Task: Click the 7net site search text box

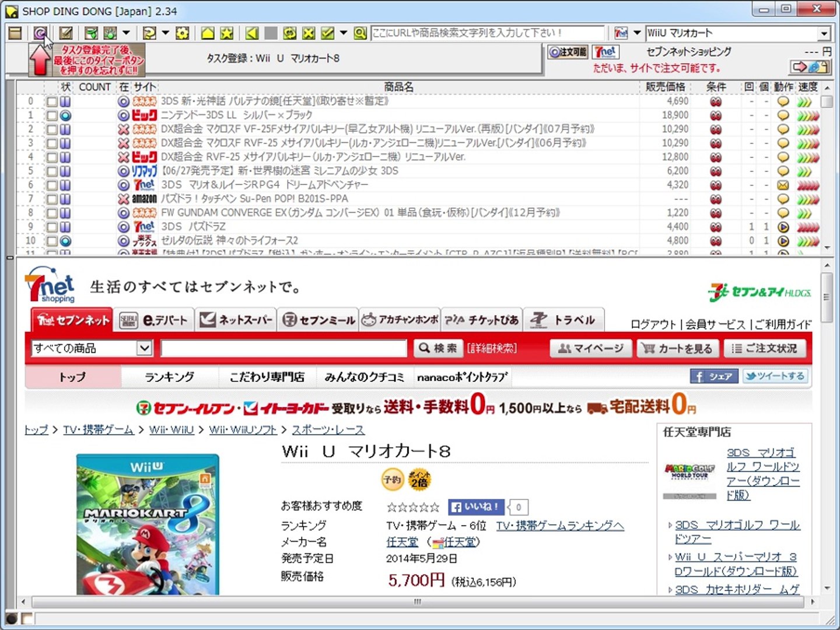Action: point(283,348)
